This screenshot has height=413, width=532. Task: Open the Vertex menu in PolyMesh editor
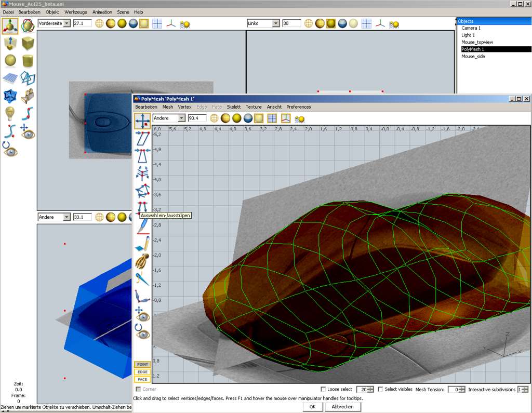(184, 107)
